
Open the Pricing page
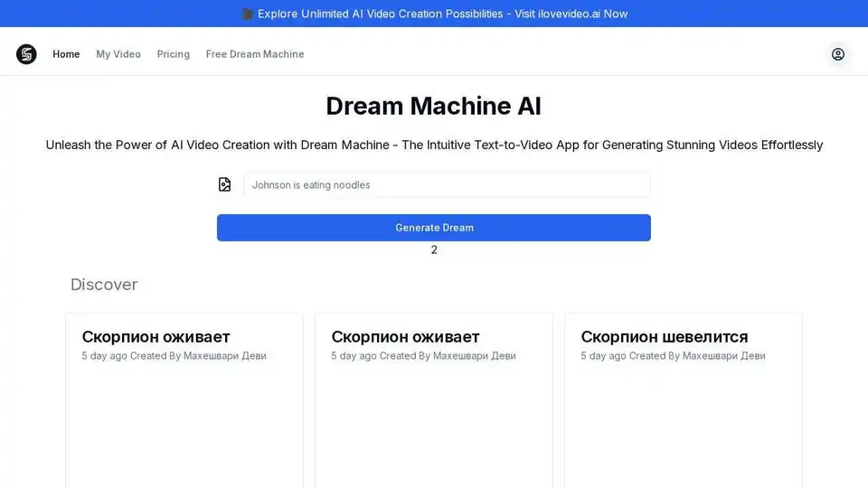click(174, 54)
